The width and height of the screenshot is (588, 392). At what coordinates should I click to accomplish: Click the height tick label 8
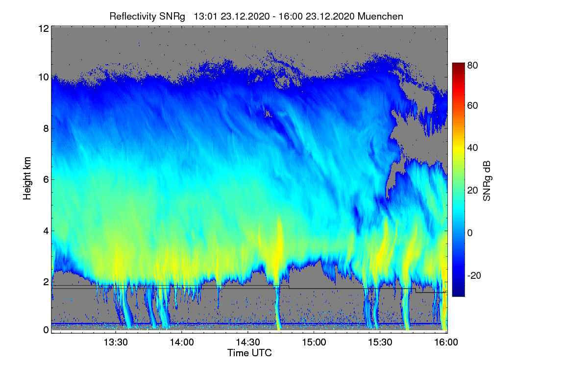(46, 128)
